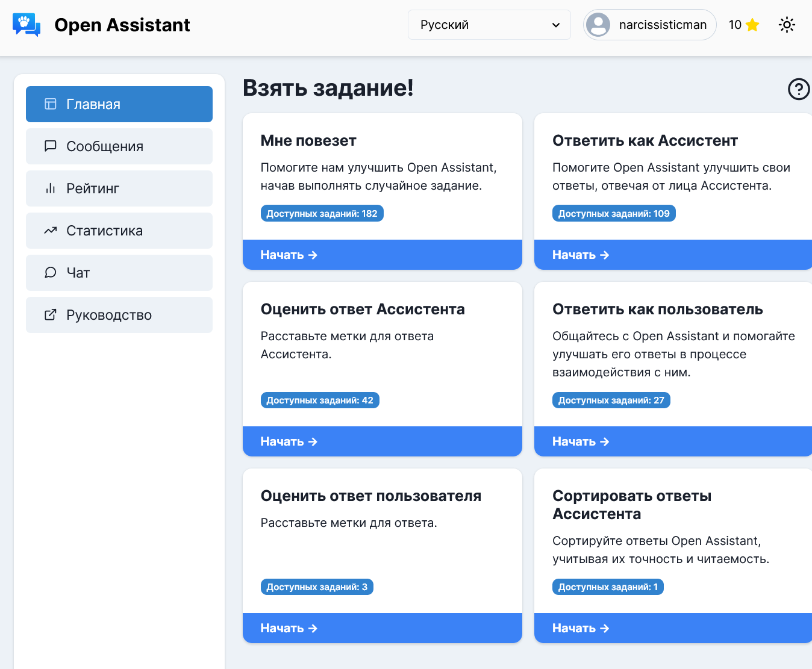Click the Сообщения message bubble icon
This screenshot has width=812, height=669.
click(49, 146)
